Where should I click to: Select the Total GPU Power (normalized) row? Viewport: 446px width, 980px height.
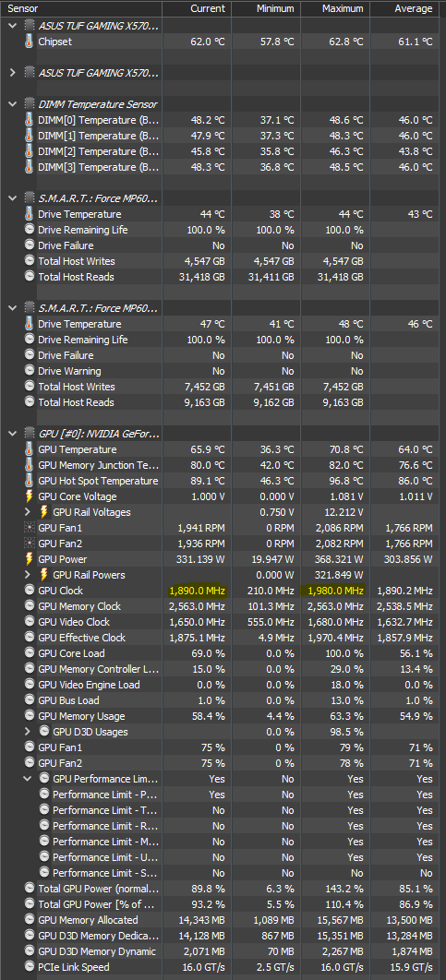pyautogui.click(x=220, y=889)
